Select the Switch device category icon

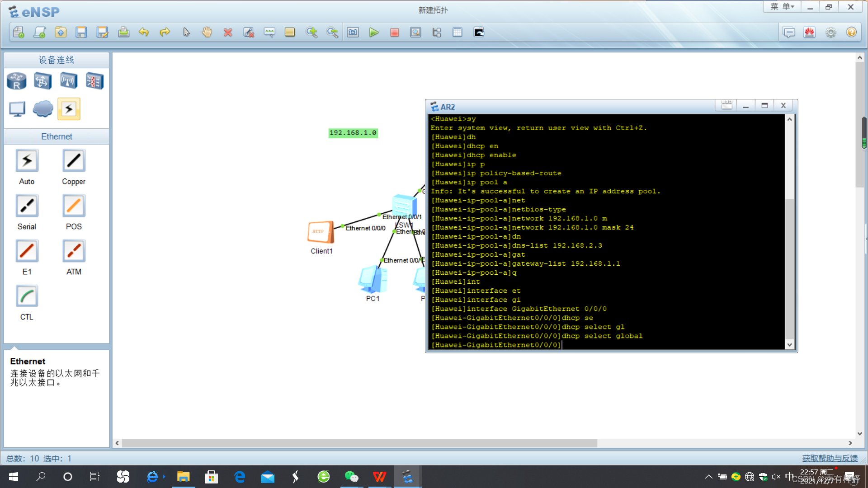42,81
